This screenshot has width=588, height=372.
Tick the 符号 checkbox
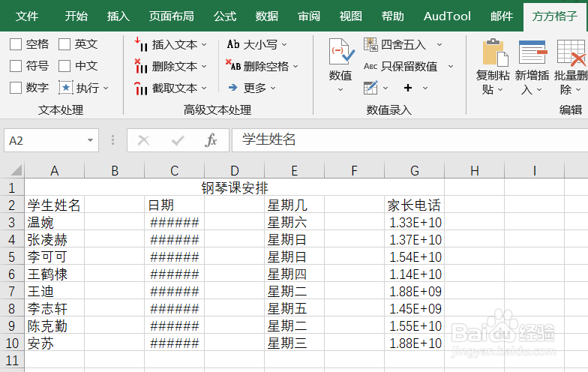point(16,66)
